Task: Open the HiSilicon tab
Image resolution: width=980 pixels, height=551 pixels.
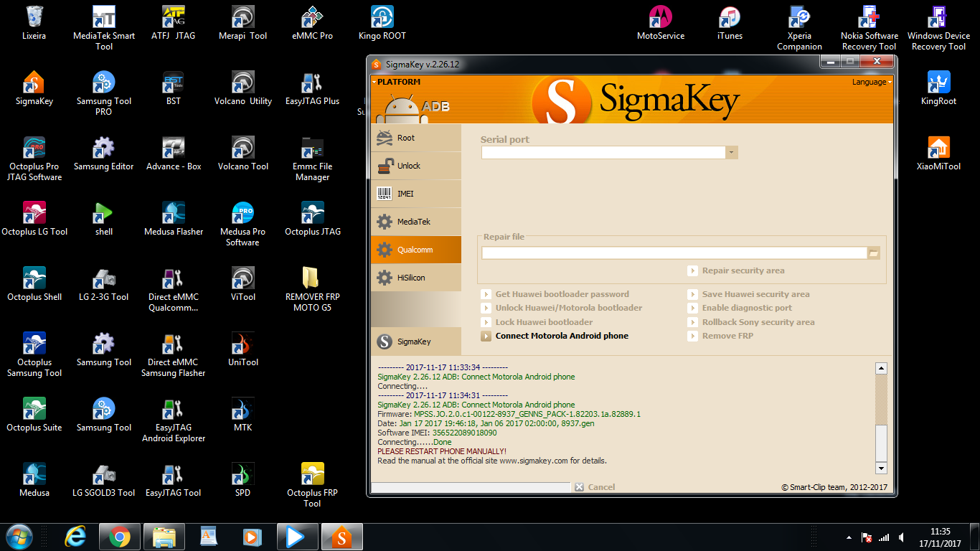Action: point(416,278)
